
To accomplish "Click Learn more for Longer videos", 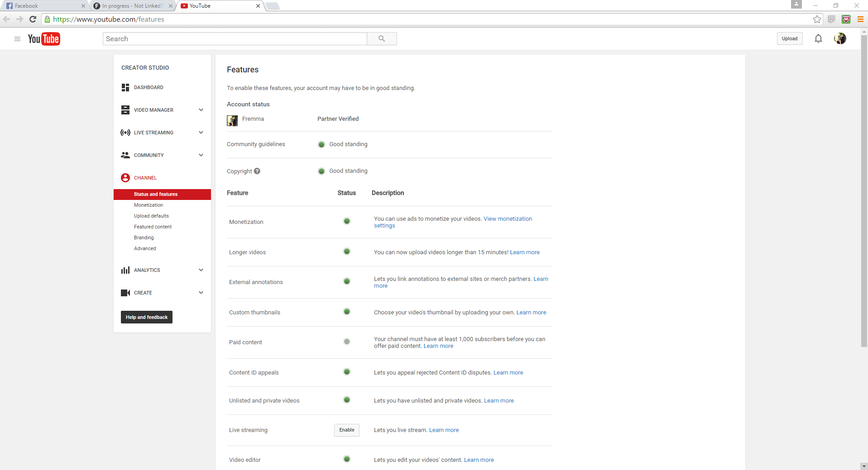I will (x=525, y=252).
